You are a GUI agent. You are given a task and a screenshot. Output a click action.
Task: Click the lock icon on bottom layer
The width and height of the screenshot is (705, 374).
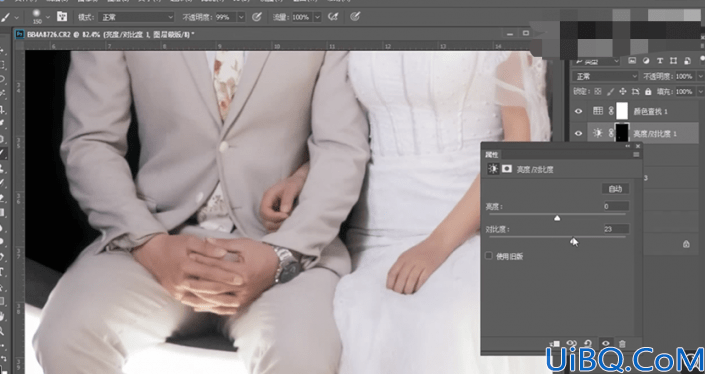tap(686, 244)
